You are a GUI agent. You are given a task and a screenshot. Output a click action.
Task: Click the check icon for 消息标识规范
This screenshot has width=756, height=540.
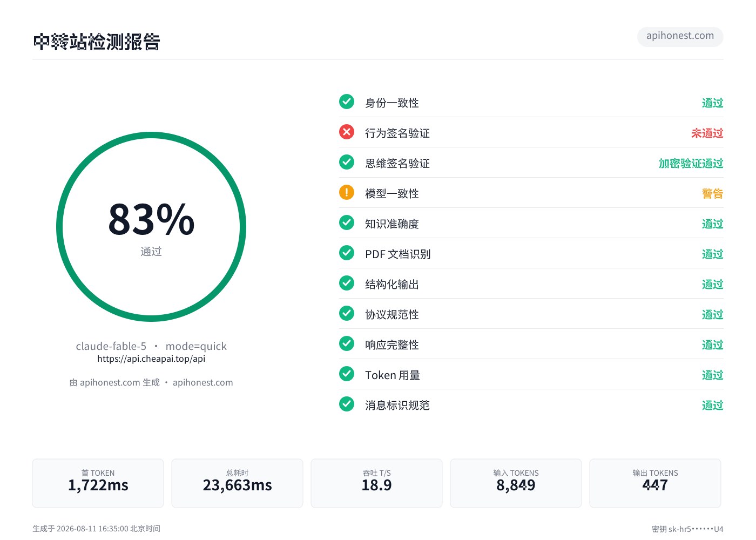pyautogui.click(x=347, y=404)
